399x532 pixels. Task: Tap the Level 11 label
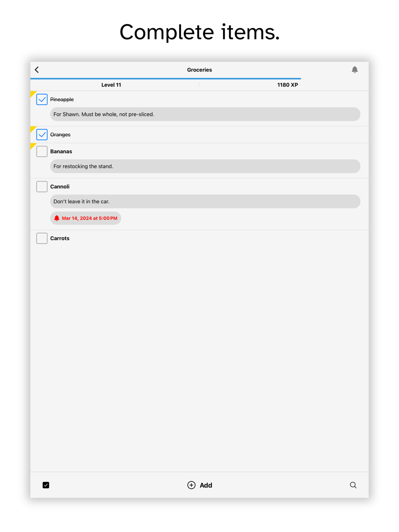tap(111, 85)
